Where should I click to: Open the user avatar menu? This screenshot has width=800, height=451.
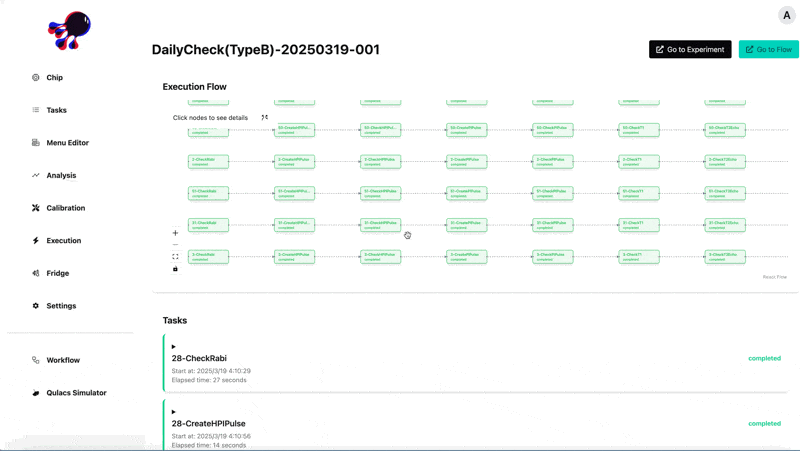click(x=786, y=15)
